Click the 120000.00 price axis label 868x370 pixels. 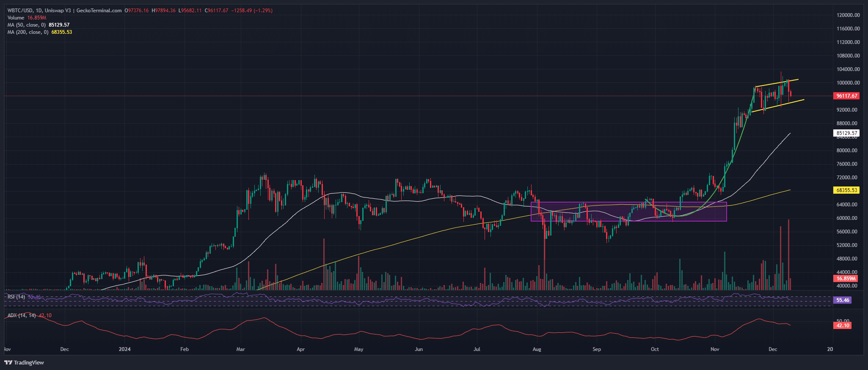point(848,15)
